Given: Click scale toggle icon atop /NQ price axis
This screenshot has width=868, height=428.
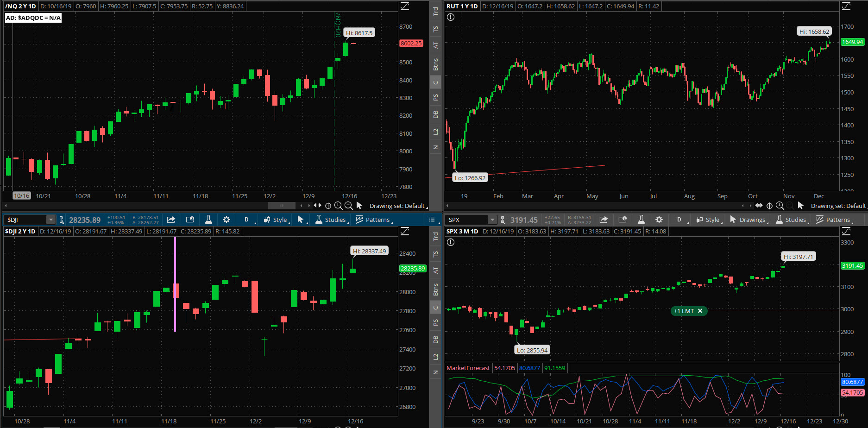Looking at the screenshot, I should click(405, 6).
